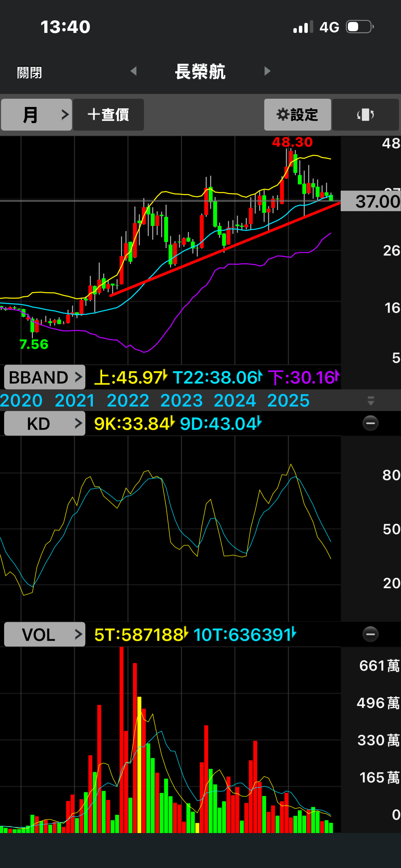This screenshot has height=868, width=401.
Task: Select year 2021 on timeline
Action: tap(75, 400)
